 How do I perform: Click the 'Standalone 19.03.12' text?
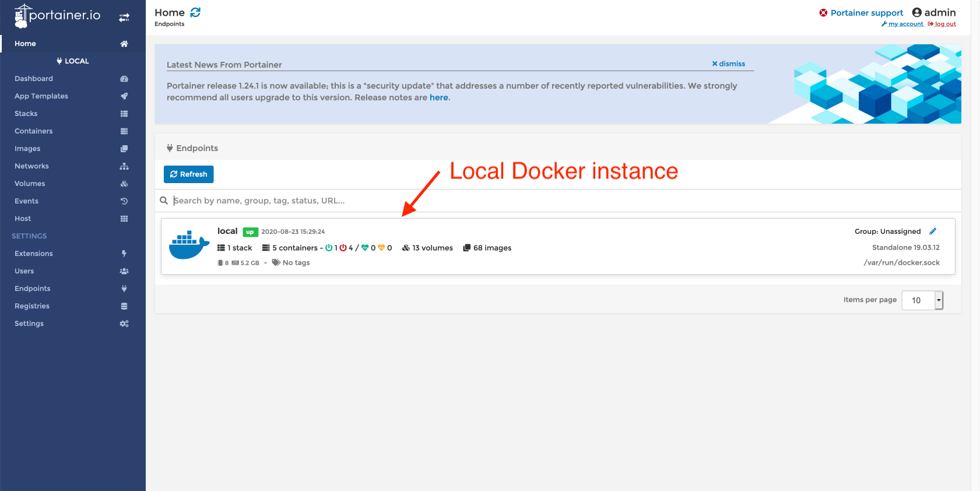[906, 247]
